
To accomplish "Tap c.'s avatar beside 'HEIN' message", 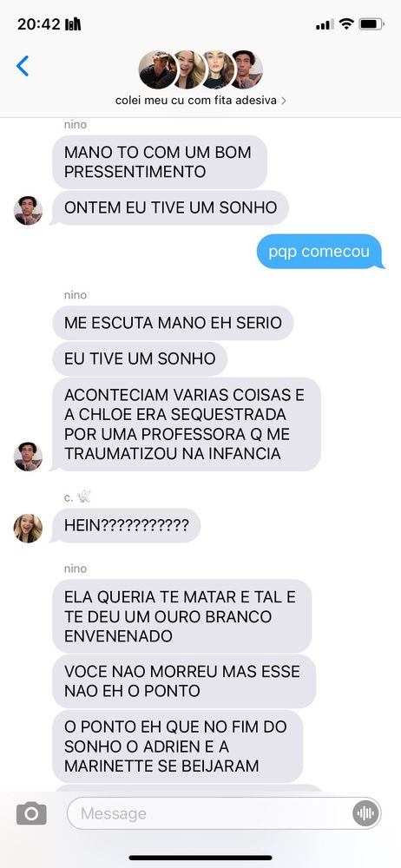I will pyautogui.click(x=28, y=528).
